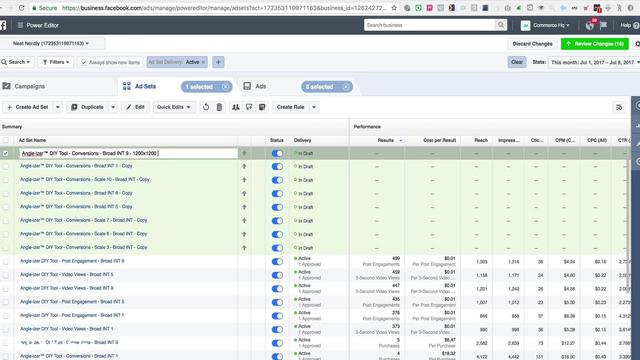Click upload arrow for Scale 10 - Broad INT - Copy
Screen dimensions: 640x360
pyautogui.click(x=244, y=180)
